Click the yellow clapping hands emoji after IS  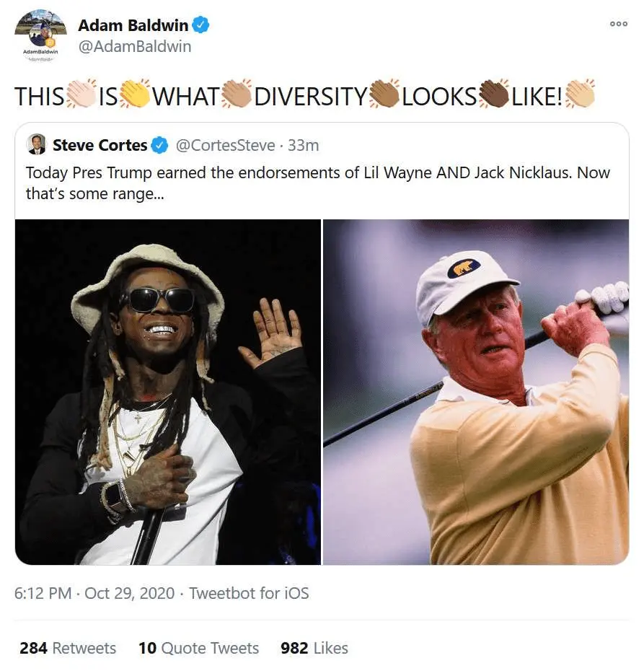click(x=135, y=95)
